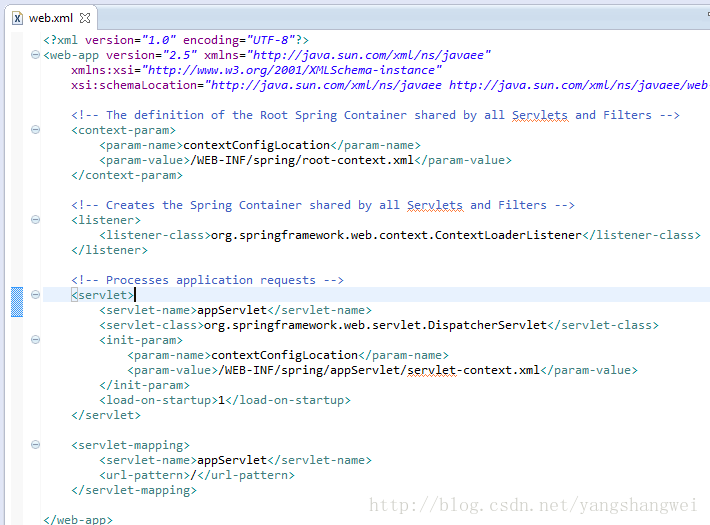Viewport: 710px width, 525px height.
Task: Click the XMLSchema-instance namespace URL
Action: [x=290, y=70]
